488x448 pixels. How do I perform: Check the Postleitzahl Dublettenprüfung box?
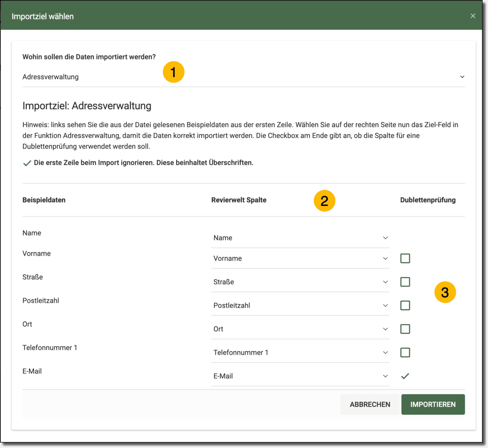(405, 306)
